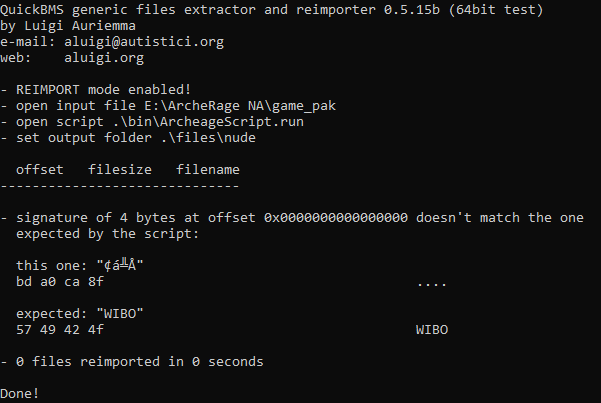601x403 pixels.
Task: Click the filename column header
Action: [x=208, y=170]
